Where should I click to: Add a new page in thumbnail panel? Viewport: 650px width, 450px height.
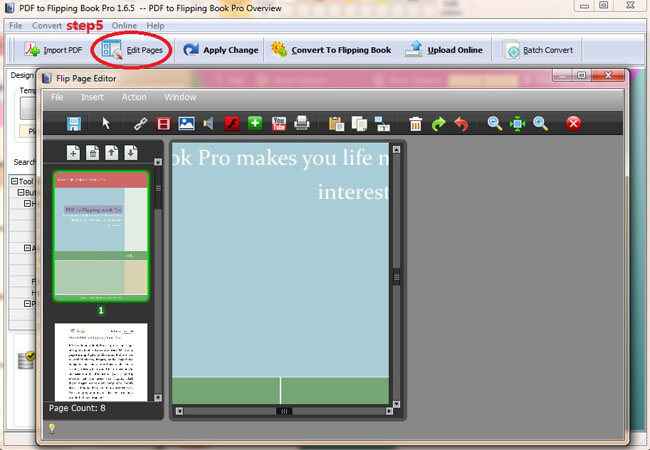[73, 152]
